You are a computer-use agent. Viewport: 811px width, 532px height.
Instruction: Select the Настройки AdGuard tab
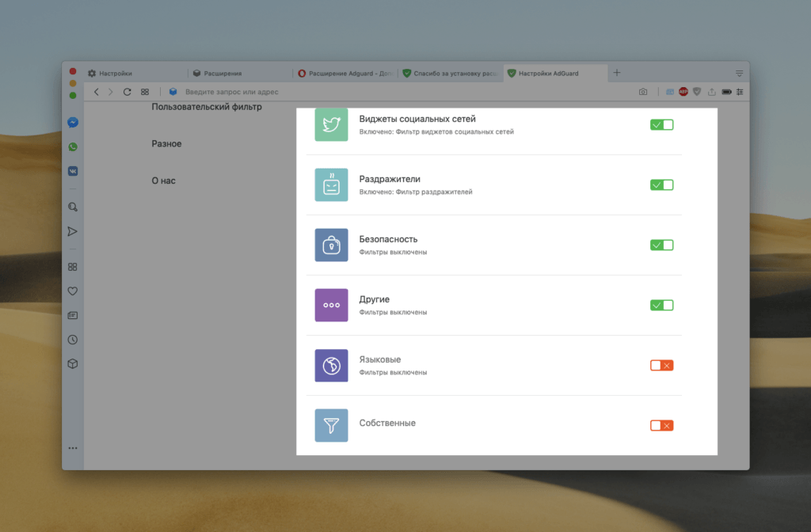pyautogui.click(x=555, y=74)
